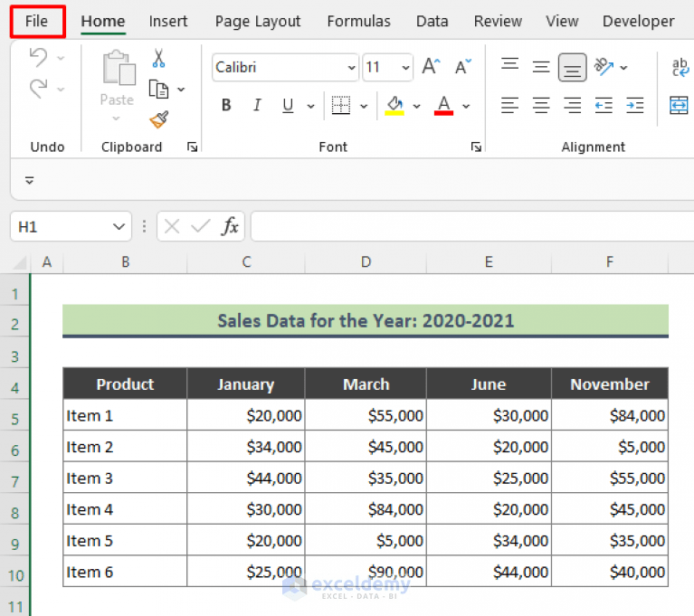Switch to the Formulas tab

coord(359,21)
